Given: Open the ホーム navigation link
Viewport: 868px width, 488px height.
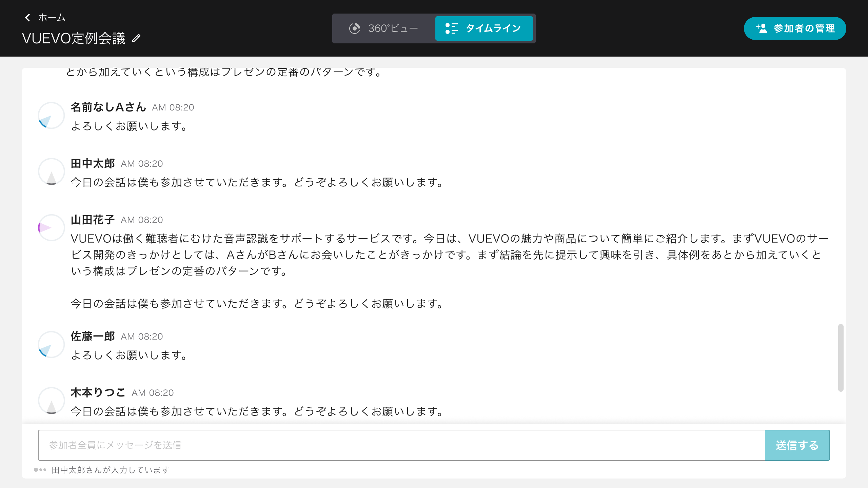Looking at the screenshot, I should coord(52,17).
